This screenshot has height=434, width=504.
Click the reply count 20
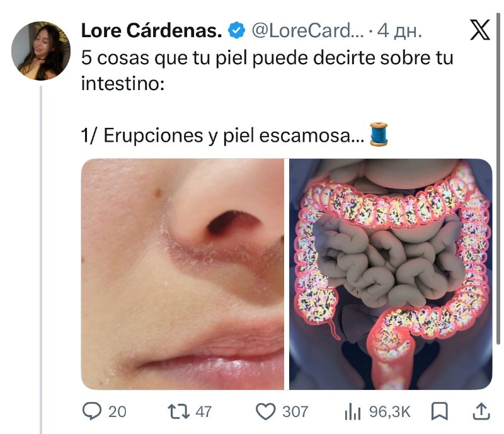point(117,412)
